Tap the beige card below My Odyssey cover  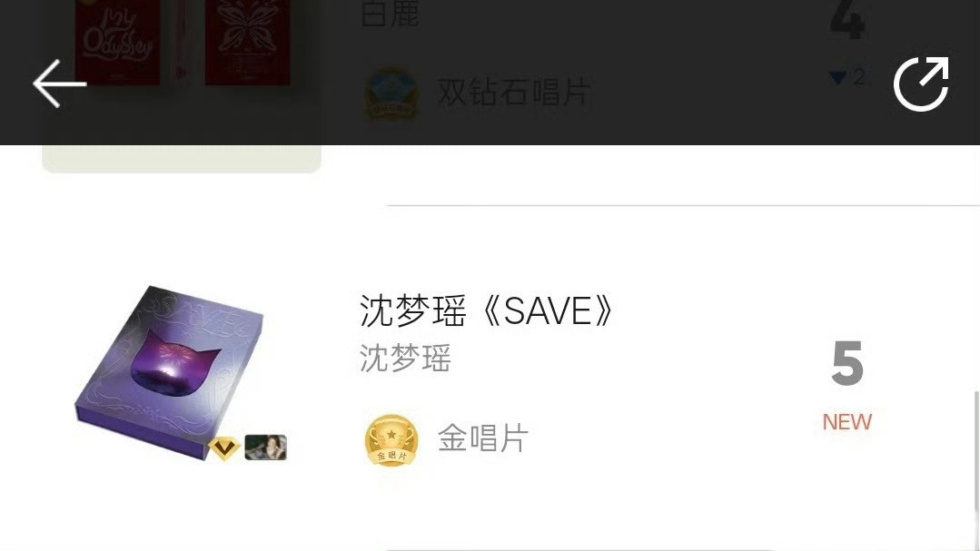tap(182, 159)
